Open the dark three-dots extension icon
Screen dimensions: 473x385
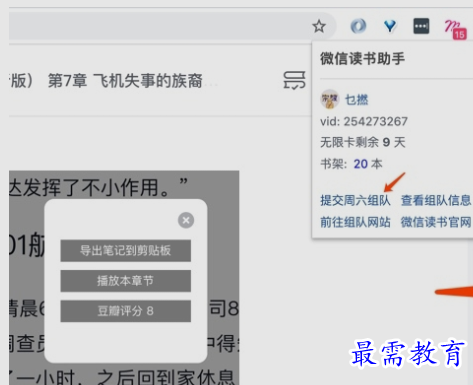point(421,26)
